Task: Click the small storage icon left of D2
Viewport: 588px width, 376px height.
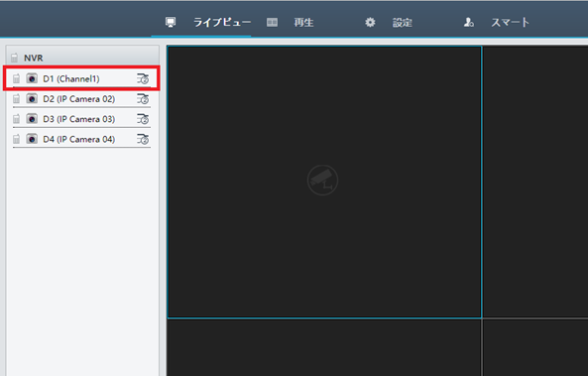Action: (16, 99)
